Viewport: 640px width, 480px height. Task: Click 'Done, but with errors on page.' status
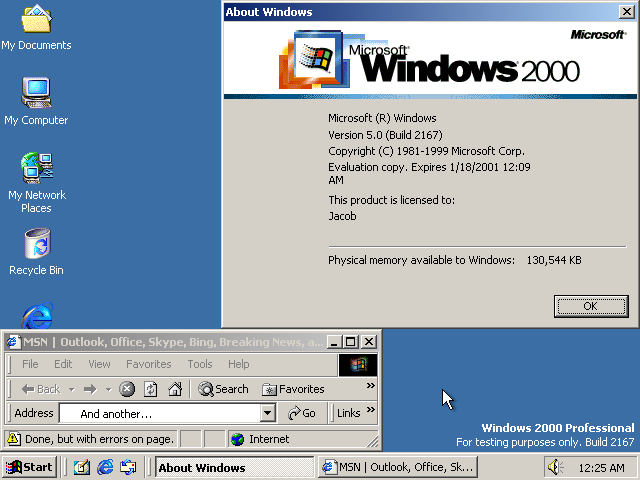(x=100, y=439)
